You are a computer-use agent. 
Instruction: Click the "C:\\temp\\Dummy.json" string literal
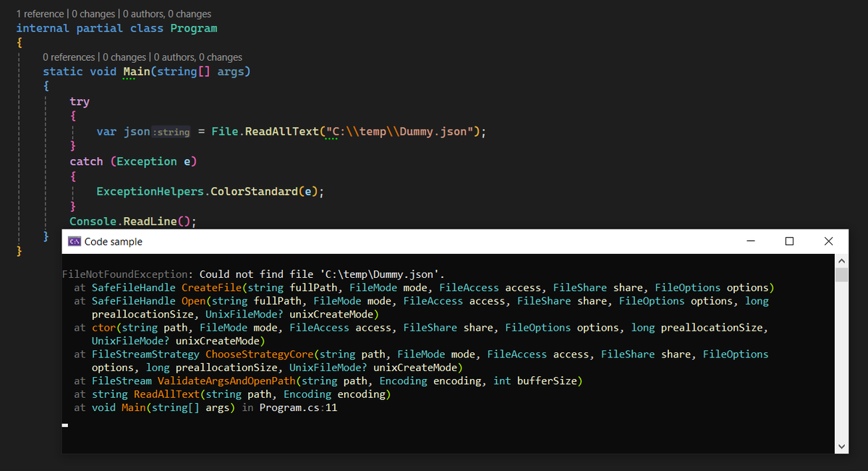click(x=399, y=132)
